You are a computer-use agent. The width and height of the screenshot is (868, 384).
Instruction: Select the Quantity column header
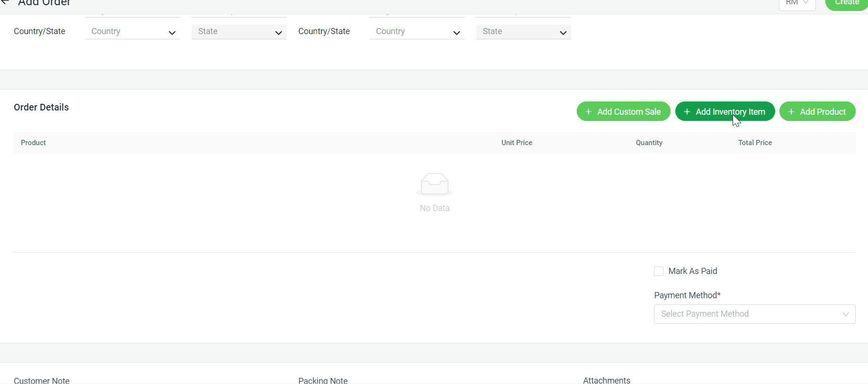click(649, 143)
